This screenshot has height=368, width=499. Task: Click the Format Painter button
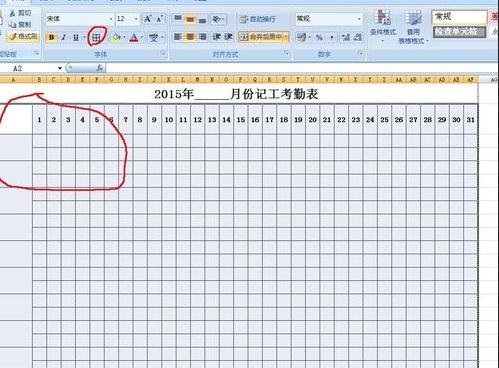pos(23,36)
